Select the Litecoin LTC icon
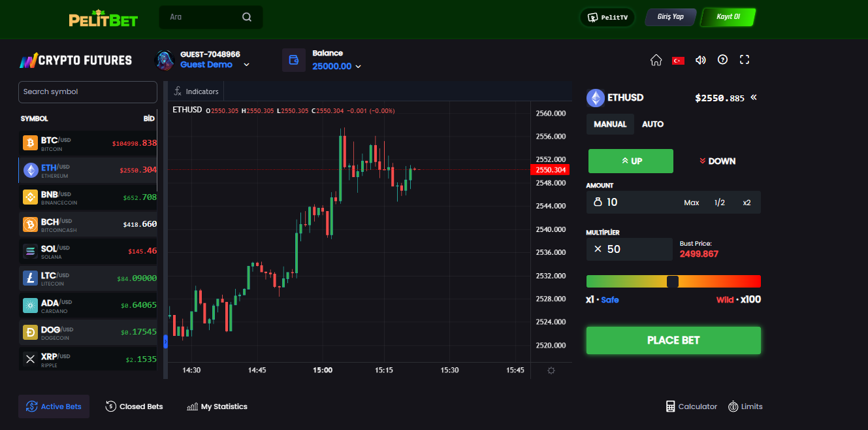The image size is (868, 430). 30,278
